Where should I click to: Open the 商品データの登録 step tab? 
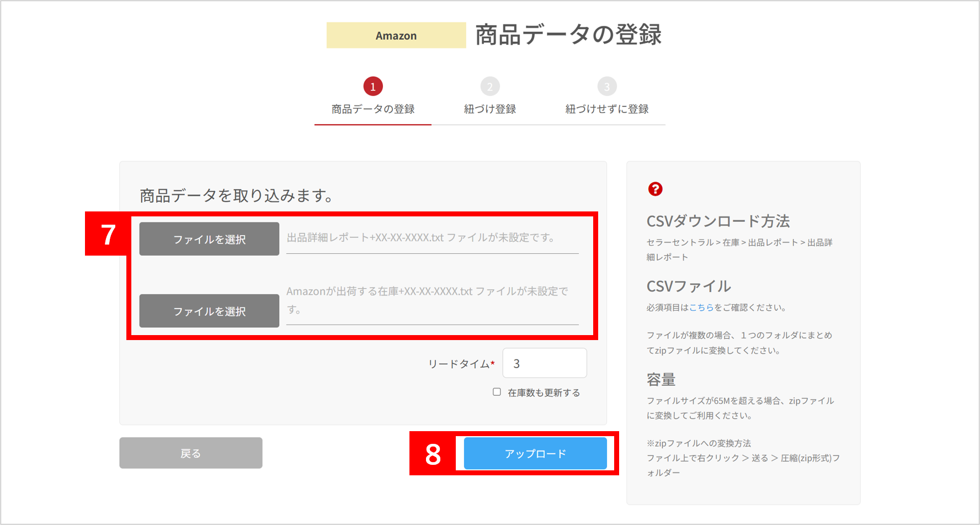coord(373,109)
